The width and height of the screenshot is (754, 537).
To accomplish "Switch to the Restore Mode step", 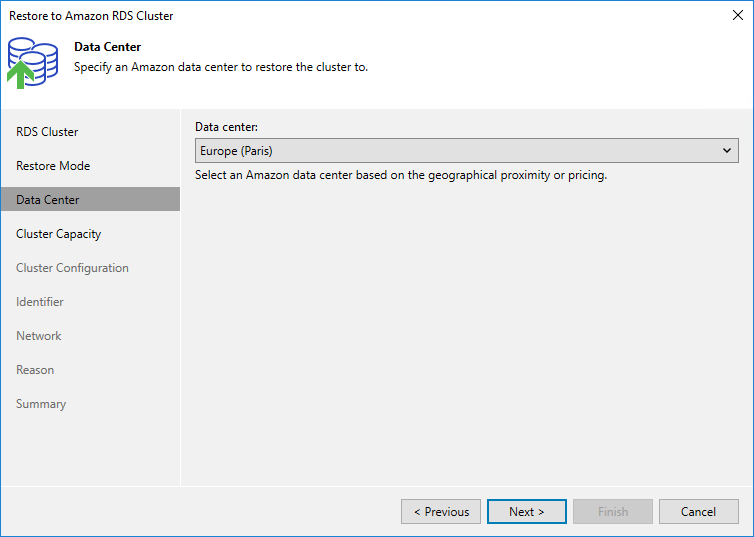I will pyautogui.click(x=53, y=166).
